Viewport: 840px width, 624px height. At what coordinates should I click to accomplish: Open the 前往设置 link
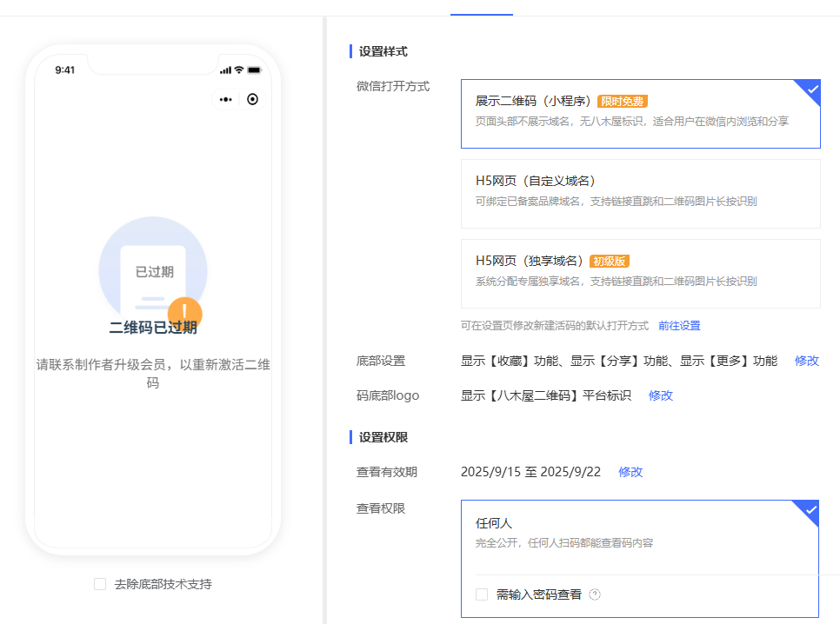(679, 326)
